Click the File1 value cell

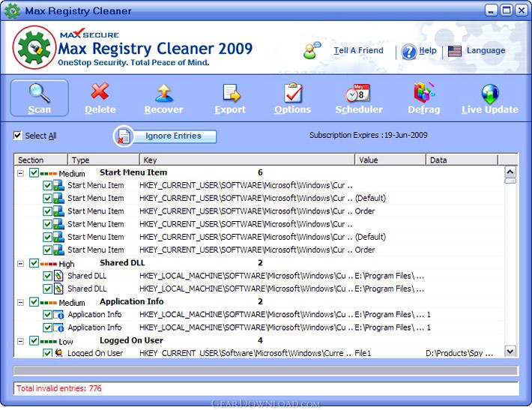pos(363,353)
